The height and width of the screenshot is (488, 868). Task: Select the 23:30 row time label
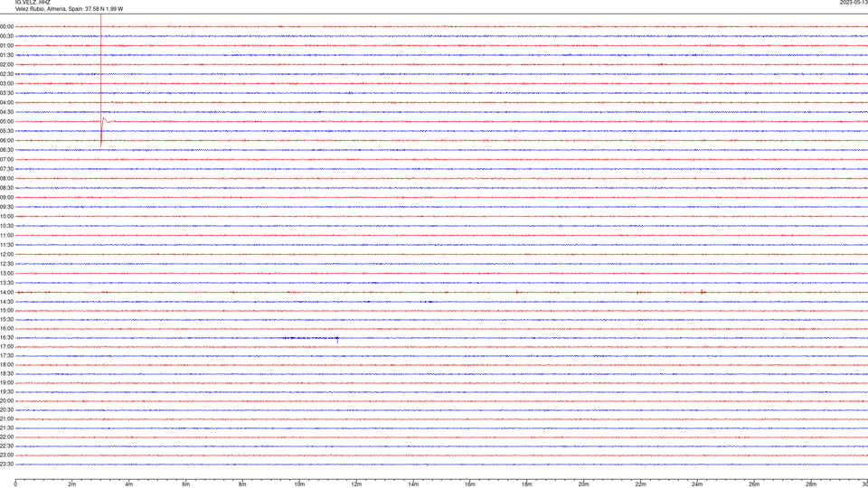[x=6, y=465]
